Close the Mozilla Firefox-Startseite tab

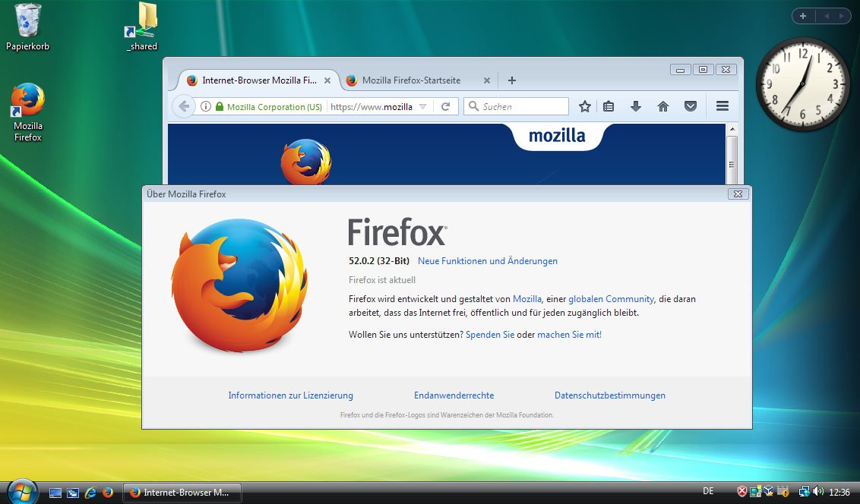coord(486,80)
